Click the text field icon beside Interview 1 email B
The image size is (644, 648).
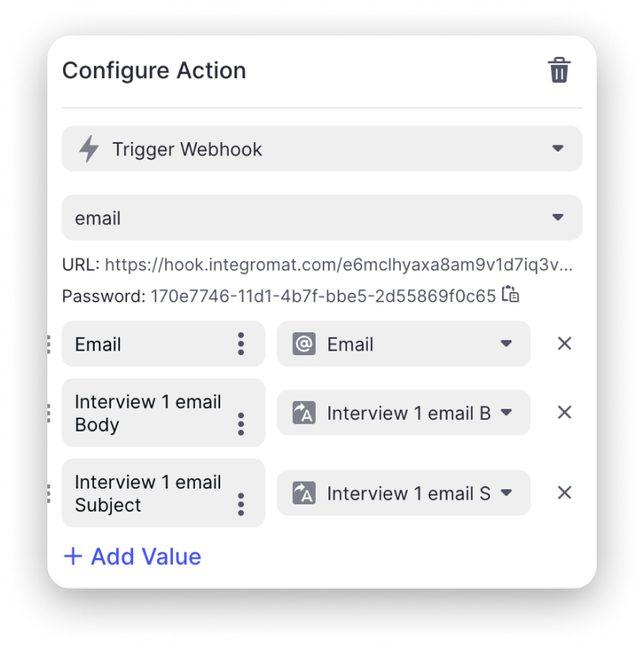tap(302, 412)
